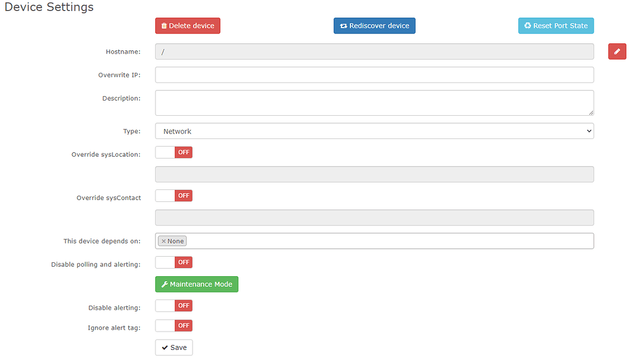Viewport: 644px width, 358px height.
Task: Open the Type dropdown showing Network
Action: coord(374,131)
